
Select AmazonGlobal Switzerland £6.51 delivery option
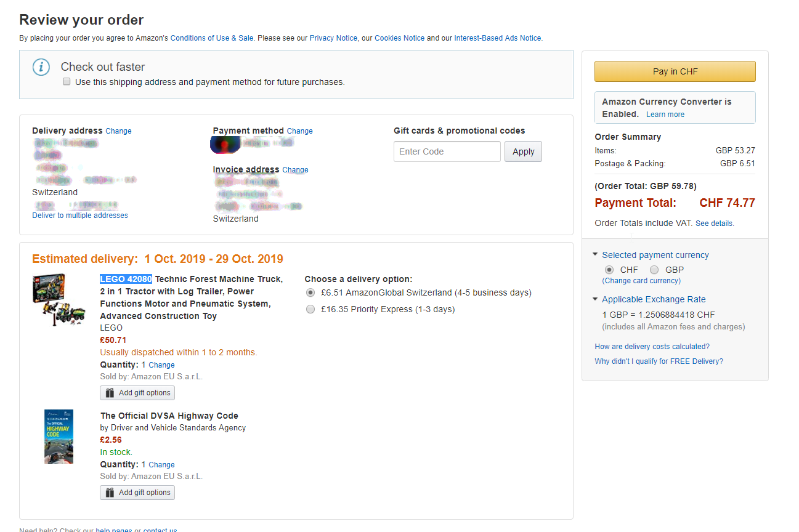coord(310,292)
